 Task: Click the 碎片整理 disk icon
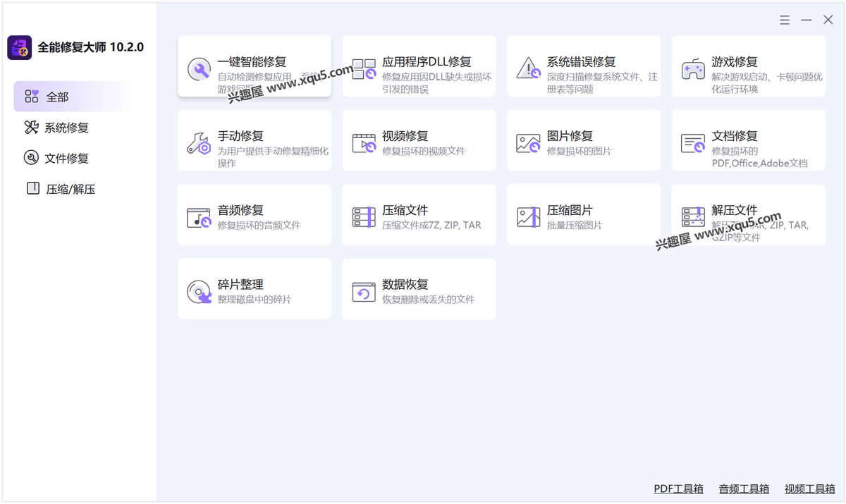point(199,292)
